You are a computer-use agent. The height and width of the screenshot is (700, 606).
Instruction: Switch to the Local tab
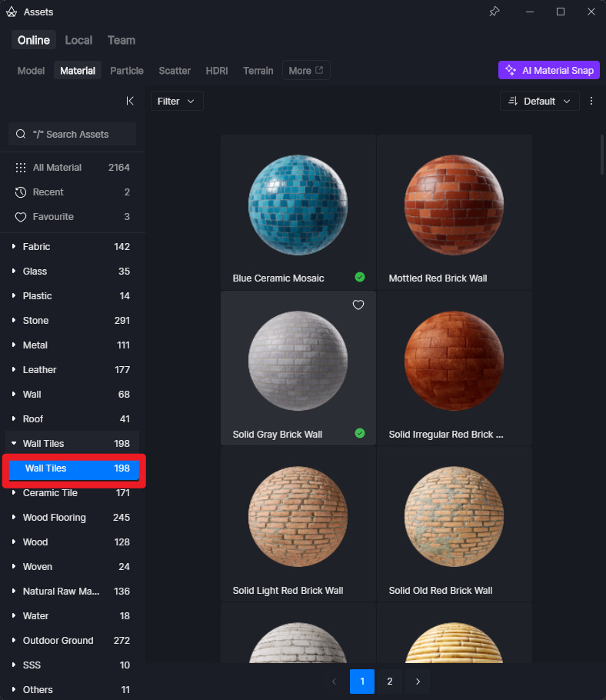[x=78, y=40]
